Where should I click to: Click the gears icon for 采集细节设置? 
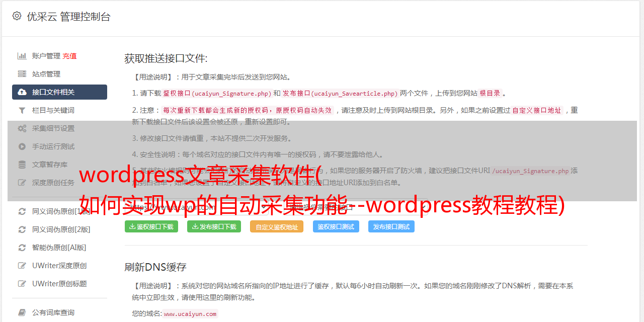click(x=22, y=128)
